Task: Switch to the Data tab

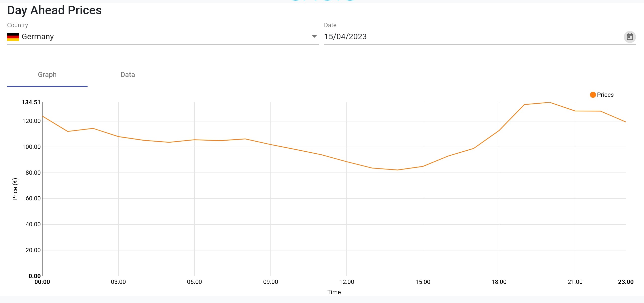Action: (128, 75)
